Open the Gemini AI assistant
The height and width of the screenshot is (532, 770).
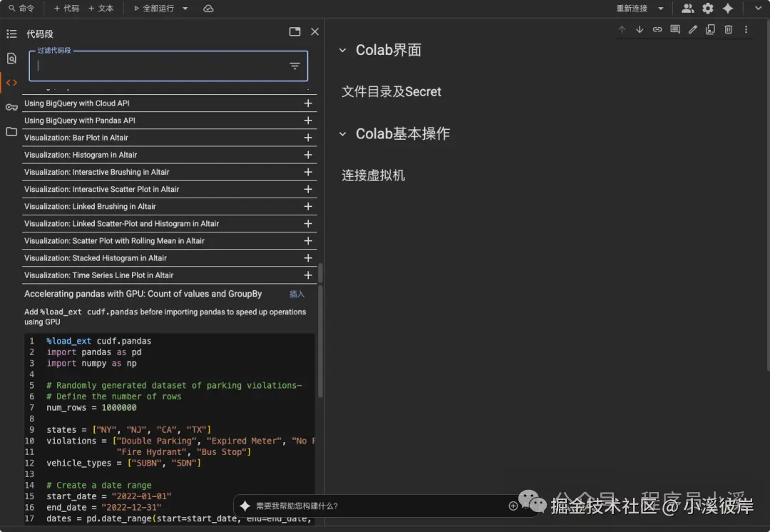tap(728, 8)
